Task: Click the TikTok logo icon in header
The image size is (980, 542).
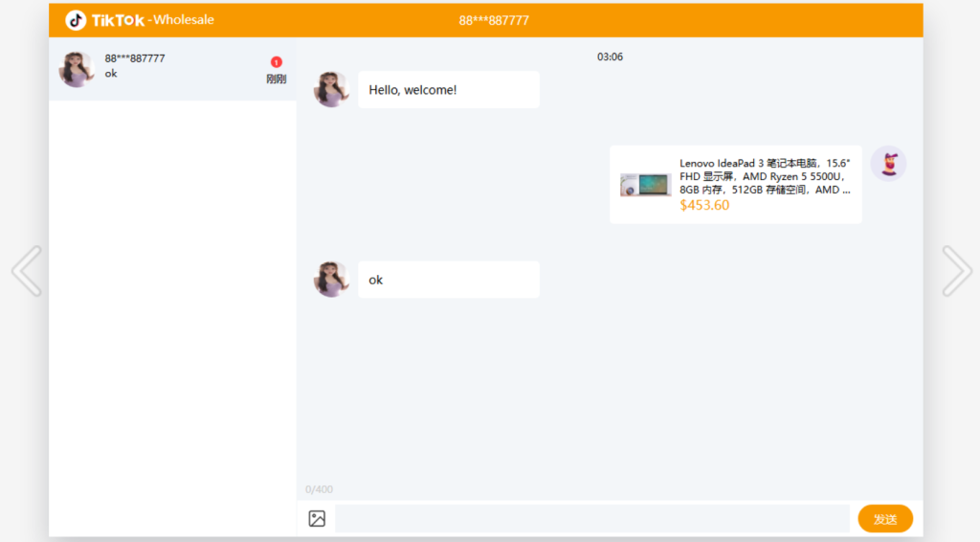Action: 76,20
